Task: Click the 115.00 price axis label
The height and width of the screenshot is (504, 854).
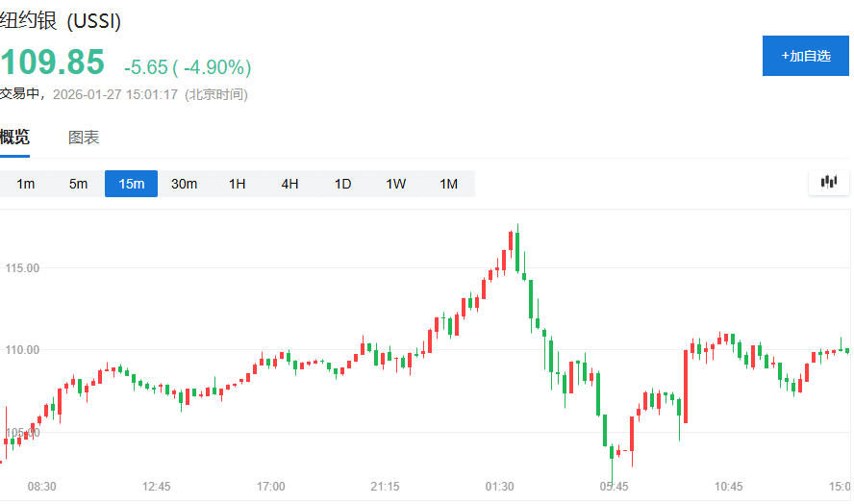Action: click(21, 267)
